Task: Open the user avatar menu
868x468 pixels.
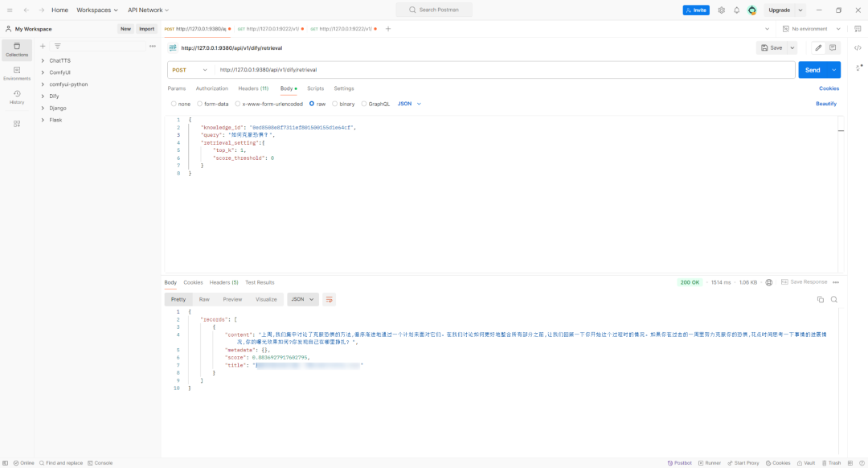Action: pyautogui.click(x=751, y=10)
